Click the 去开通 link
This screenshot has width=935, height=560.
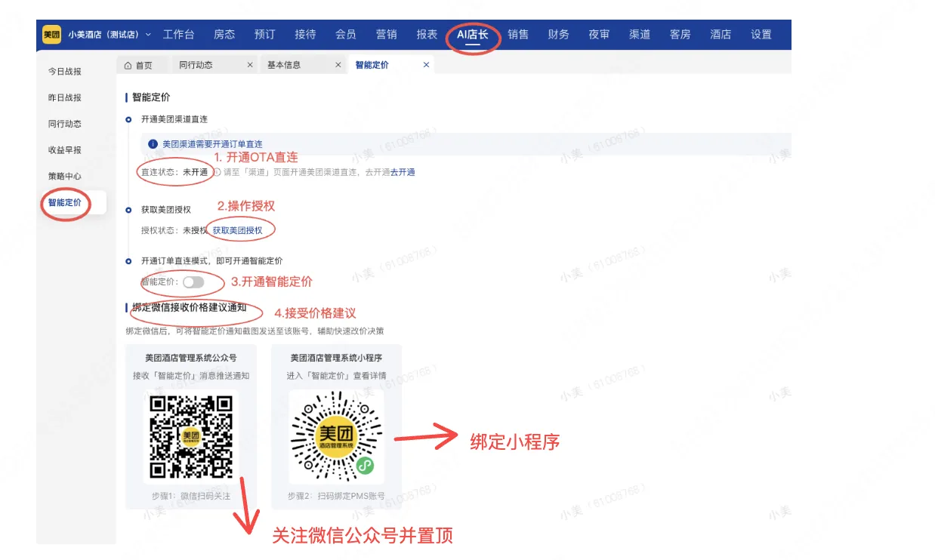click(x=403, y=171)
